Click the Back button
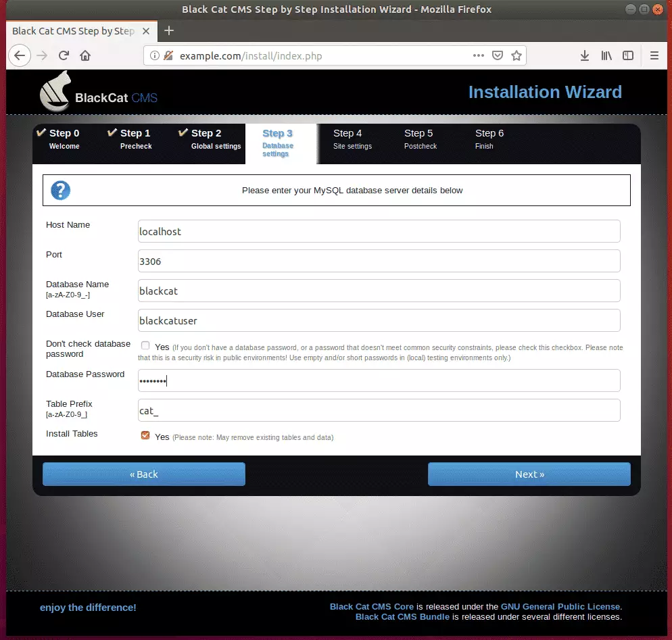This screenshot has width=672, height=640. [x=144, y=474]
